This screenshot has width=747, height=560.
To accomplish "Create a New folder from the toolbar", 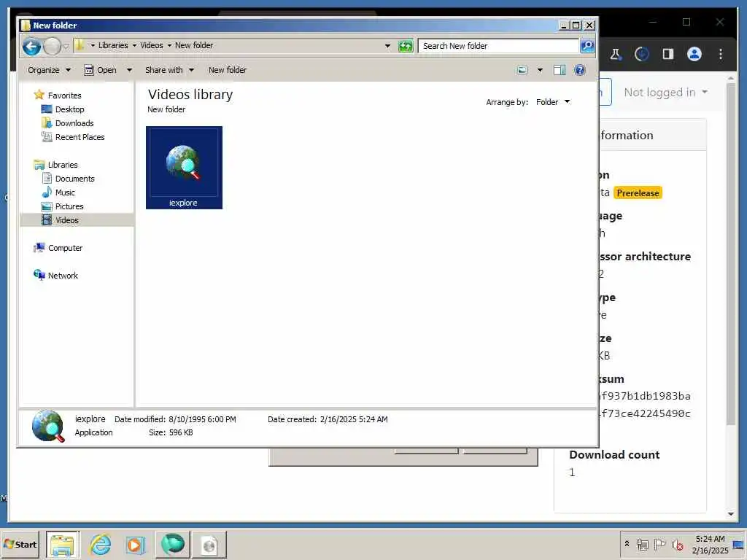I will [228, 70].
